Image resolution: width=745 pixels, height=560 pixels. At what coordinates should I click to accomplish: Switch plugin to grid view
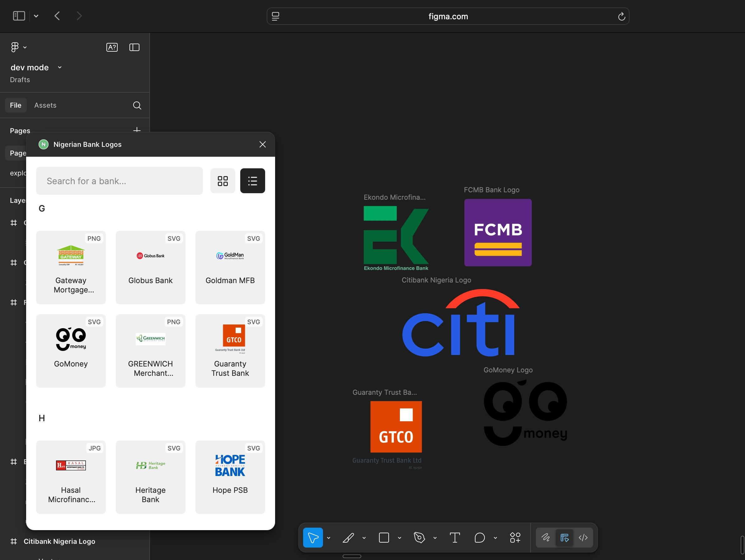tap(223, 181)
